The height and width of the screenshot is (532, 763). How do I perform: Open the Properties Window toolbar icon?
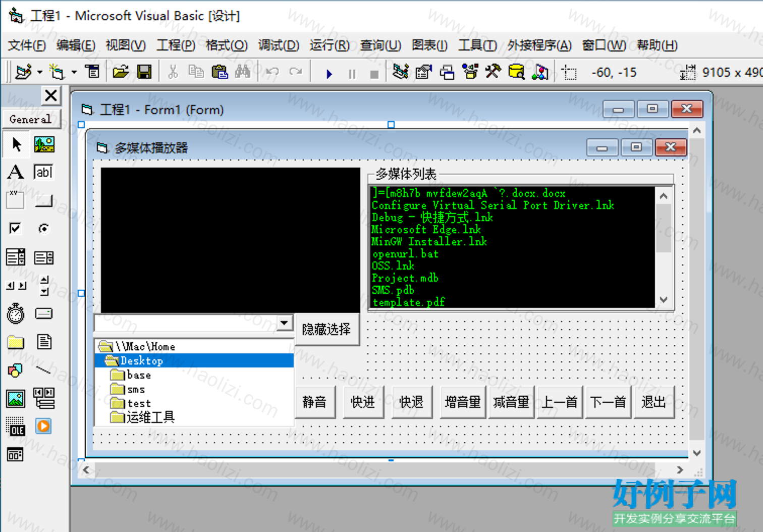pyautogui.click(x=424, y=72)
